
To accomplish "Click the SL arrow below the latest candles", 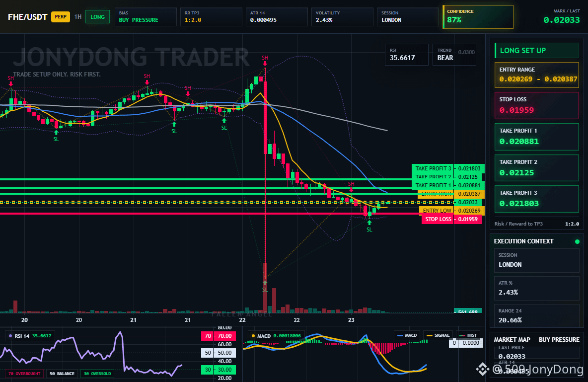I will click(369, 223).
